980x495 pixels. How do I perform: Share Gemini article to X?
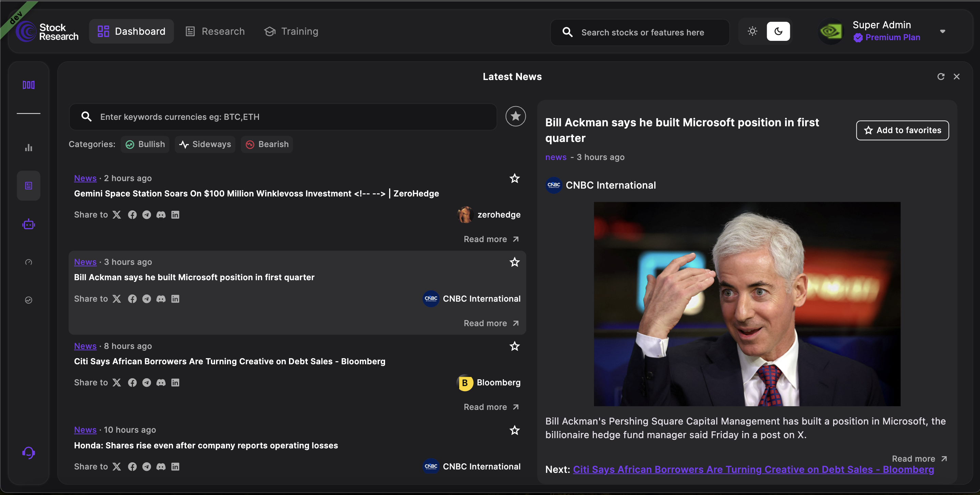(117, 215)
